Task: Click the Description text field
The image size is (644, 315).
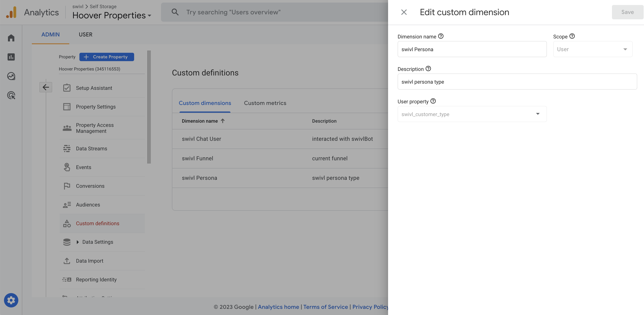Action: click(517, 82)
